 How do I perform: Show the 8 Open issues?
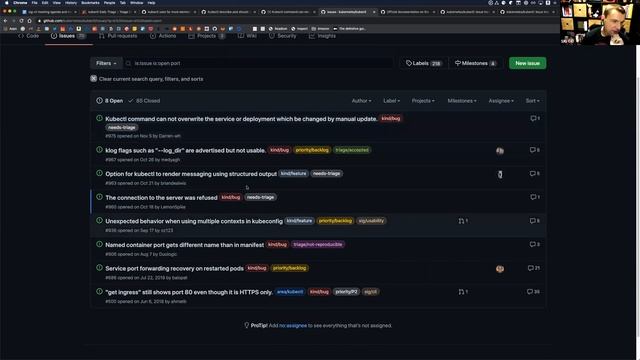[110, 100]
